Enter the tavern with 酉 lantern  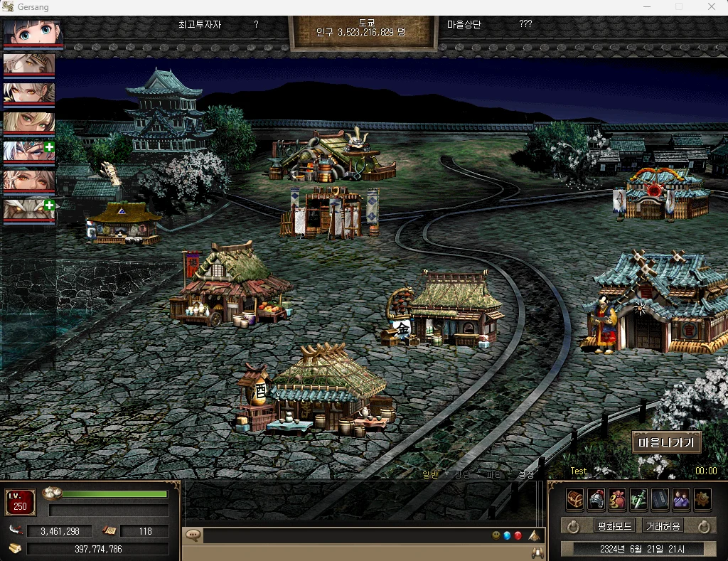[x=316, y=390]
